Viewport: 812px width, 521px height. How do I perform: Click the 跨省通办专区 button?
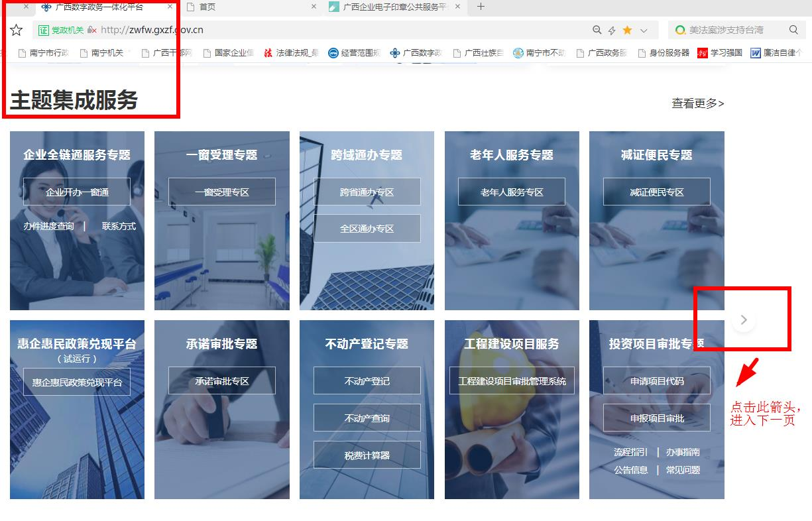pyautogui.click(x=367, y=192)
